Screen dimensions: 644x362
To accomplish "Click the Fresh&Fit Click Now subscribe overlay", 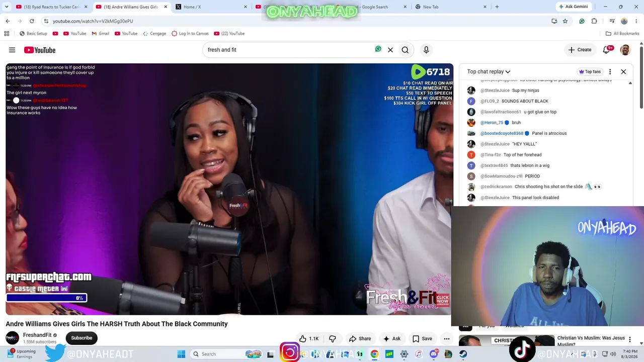I will [x=443, y=301].
